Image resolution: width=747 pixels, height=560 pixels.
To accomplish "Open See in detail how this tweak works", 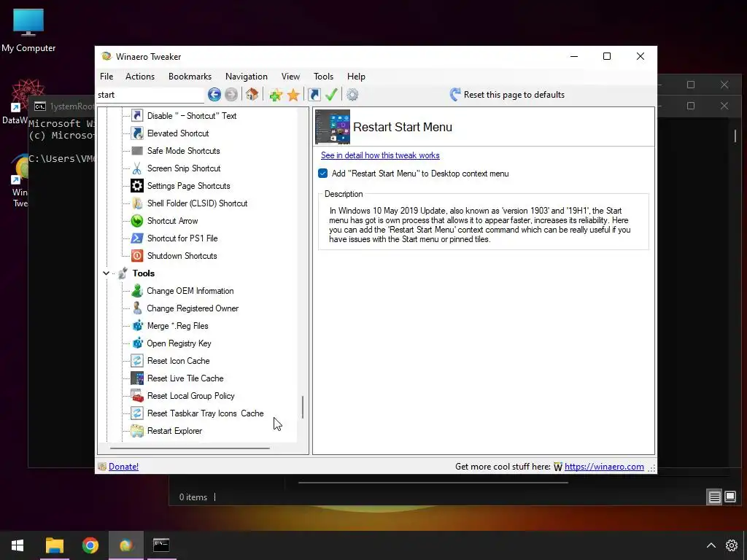I will coord(380,155).
